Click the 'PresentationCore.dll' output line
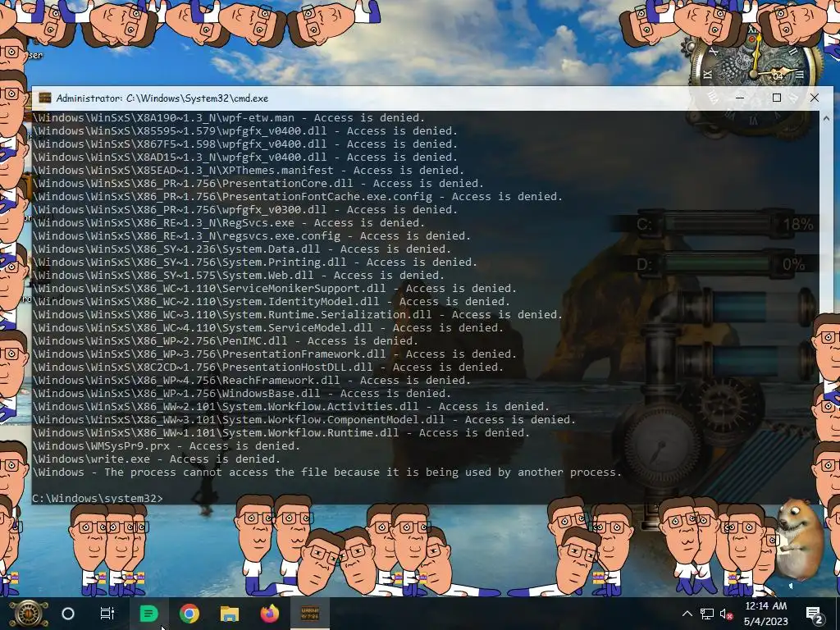 click(258, 183)
